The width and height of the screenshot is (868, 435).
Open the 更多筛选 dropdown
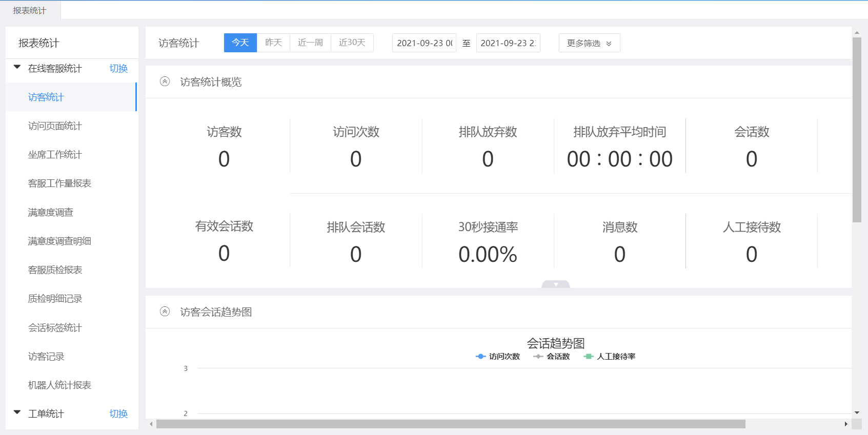[x=589, y=43]
